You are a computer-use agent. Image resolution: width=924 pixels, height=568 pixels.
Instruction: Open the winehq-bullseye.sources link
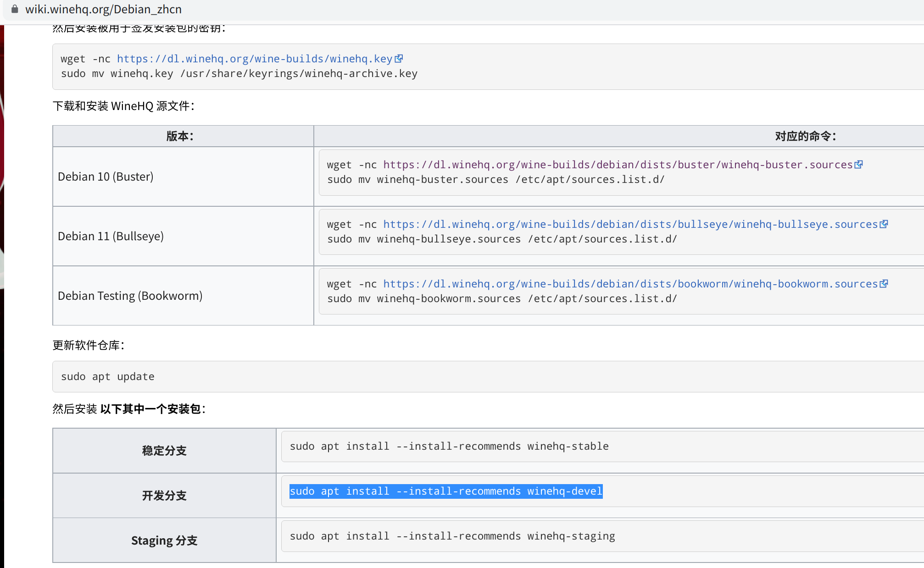point(630,224)
